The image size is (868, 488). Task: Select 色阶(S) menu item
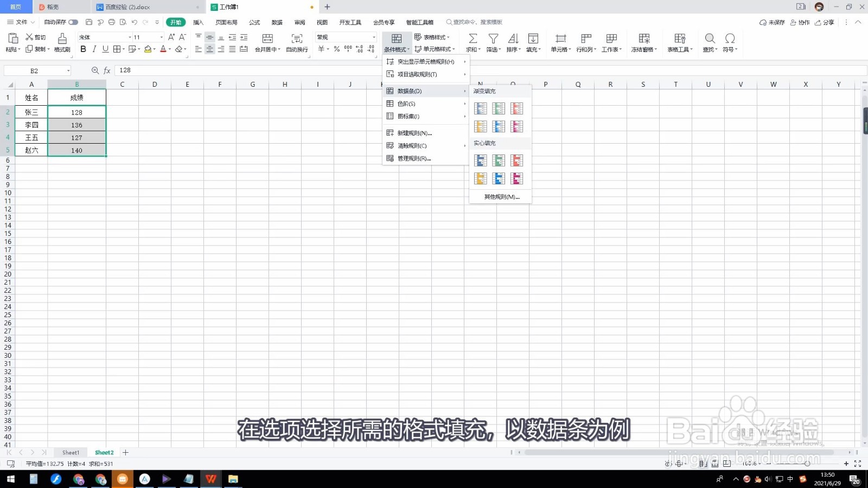[426, 104]
